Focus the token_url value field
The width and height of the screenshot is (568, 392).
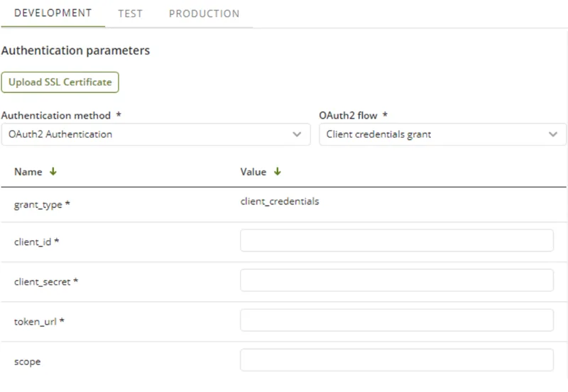[397, 320]
